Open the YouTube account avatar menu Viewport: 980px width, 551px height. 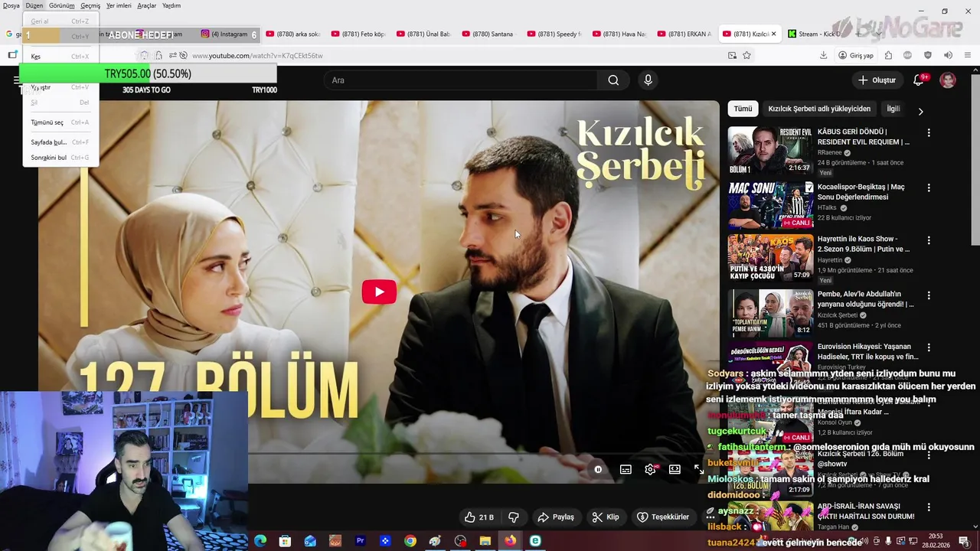(948, 80)
